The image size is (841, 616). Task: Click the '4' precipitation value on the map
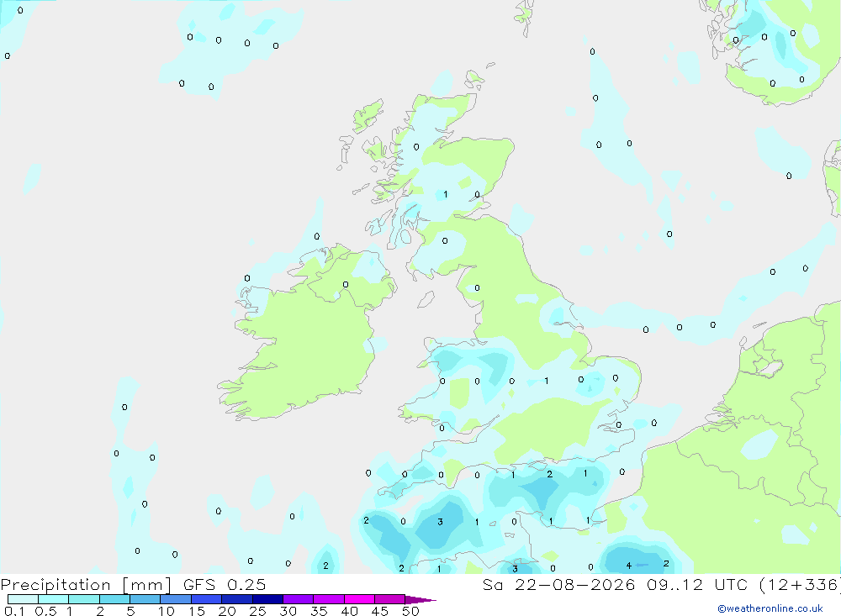[628, 566]
